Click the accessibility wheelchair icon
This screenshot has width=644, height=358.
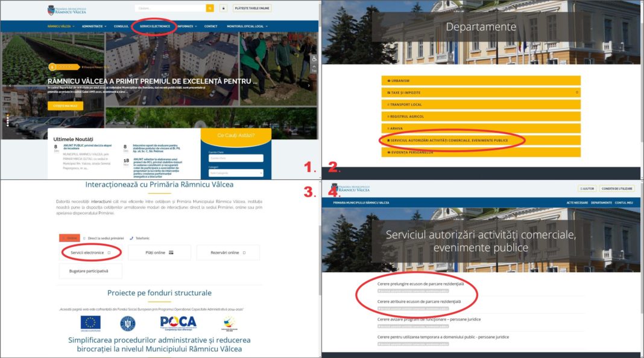click(314, 59)
